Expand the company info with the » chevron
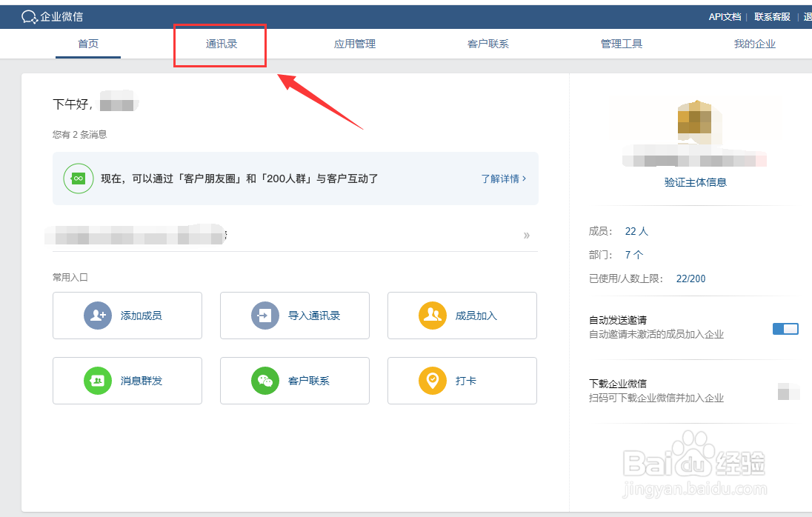This screenshot has width=812, height=517. 526,235
